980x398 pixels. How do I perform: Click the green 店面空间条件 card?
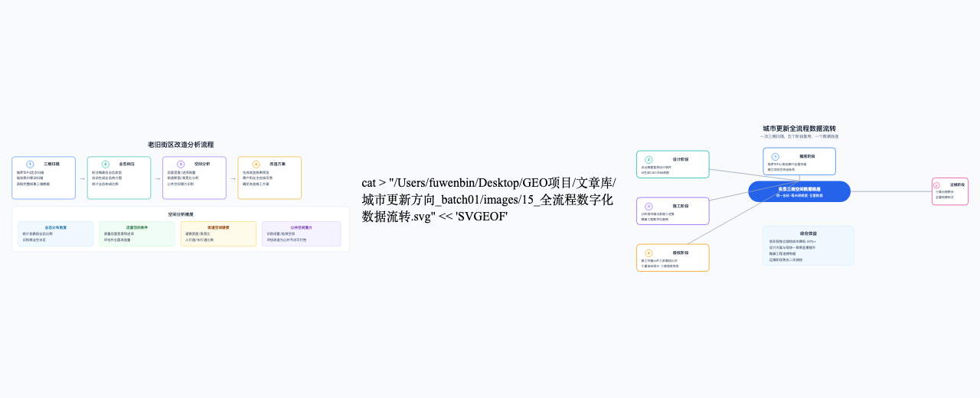pyautogui.click(x=137, y=234)
